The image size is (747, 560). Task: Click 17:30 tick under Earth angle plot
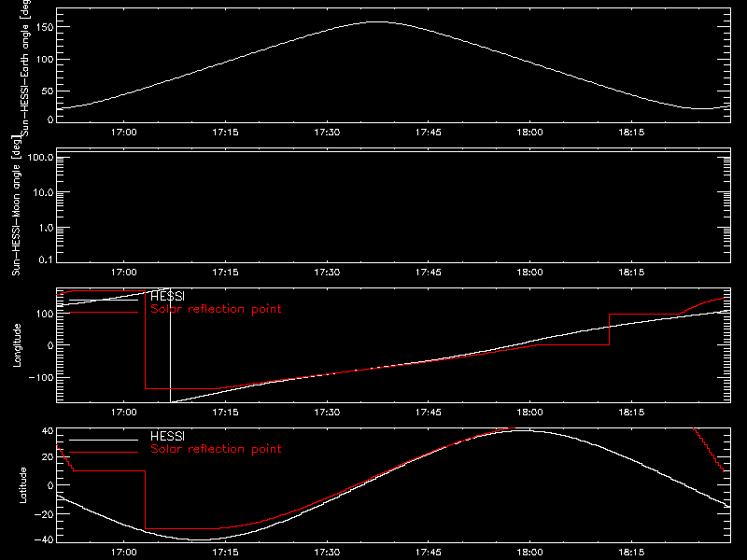point(328,133)
